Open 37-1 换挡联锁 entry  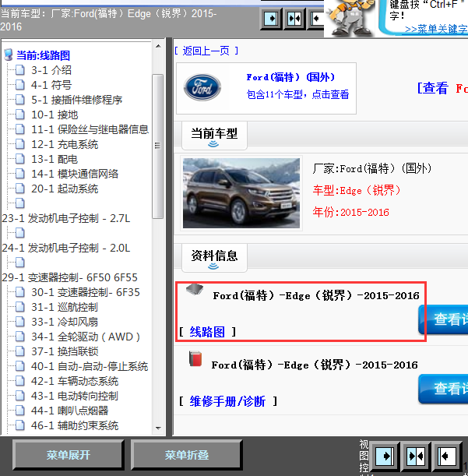pyautogui.click(x=65, y=351)
